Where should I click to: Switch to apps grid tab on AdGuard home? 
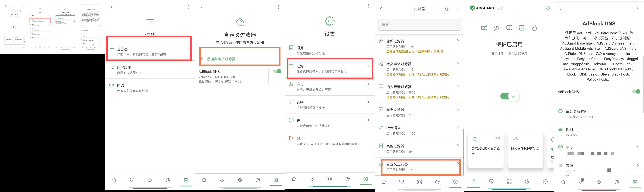509,181
